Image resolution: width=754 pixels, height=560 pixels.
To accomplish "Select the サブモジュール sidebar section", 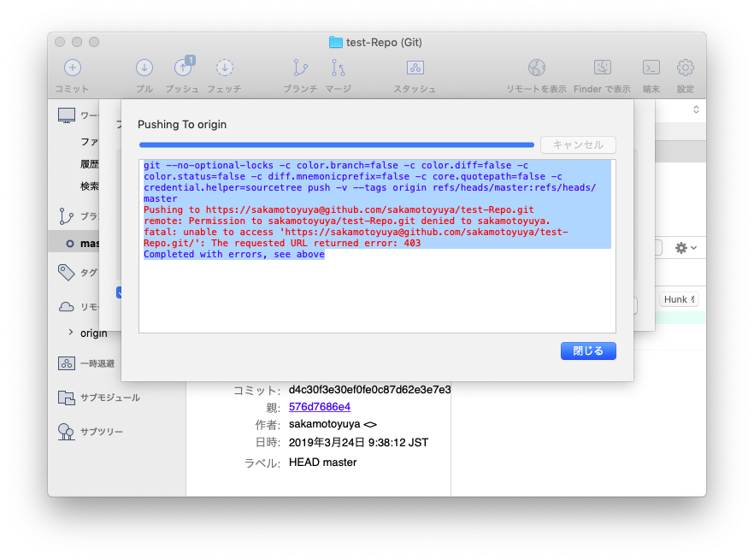I will (109, 398).
